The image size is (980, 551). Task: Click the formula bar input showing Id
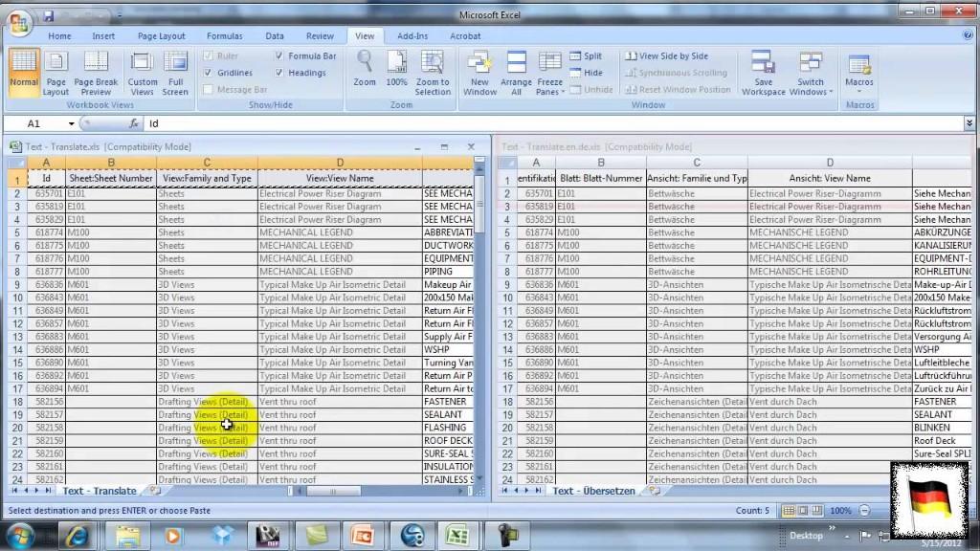coord(554,123)
